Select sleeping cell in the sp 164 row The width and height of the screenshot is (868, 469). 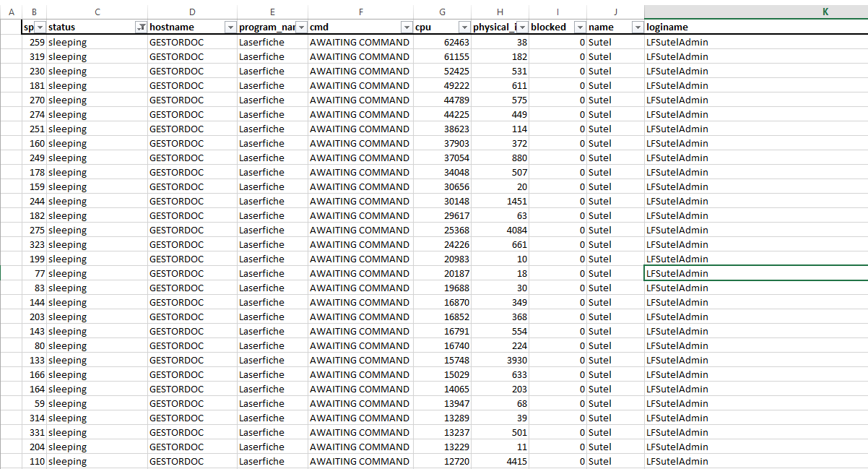click(97, 389)
